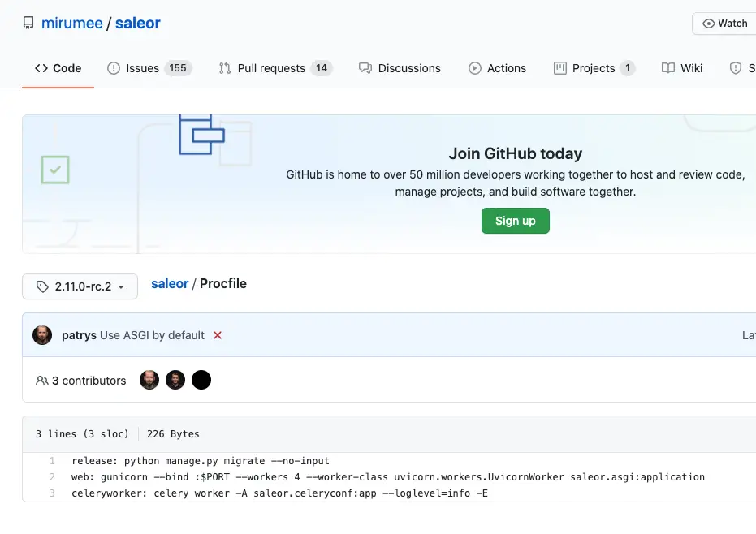Click the 'web: gunicorn --bind' code line
This screenshot has height=534, width=756.
[x=388, y=477]
